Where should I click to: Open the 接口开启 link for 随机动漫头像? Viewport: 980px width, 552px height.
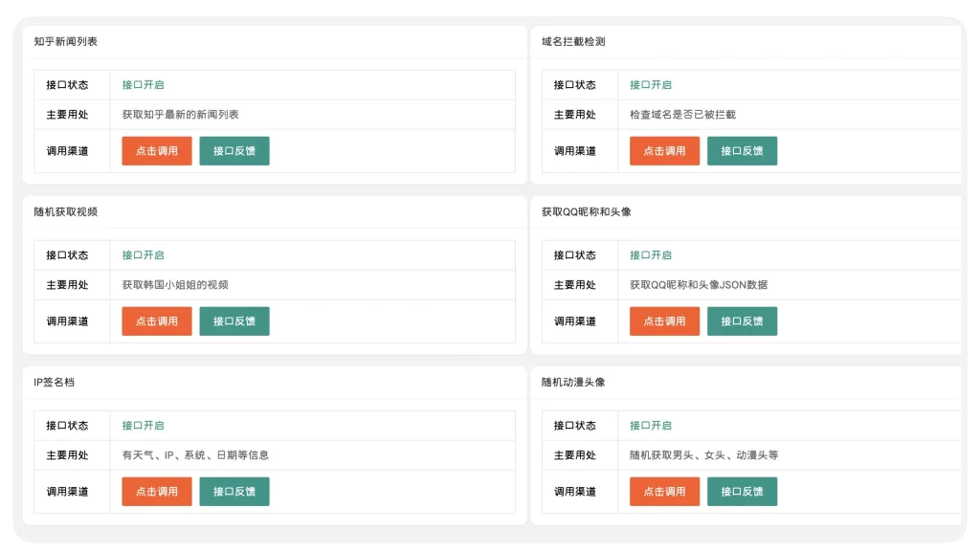click(651, 425)
